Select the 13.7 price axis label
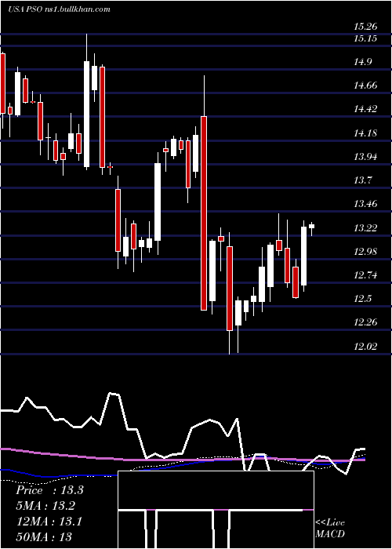The image size is (392, 549). pos(362,180)
